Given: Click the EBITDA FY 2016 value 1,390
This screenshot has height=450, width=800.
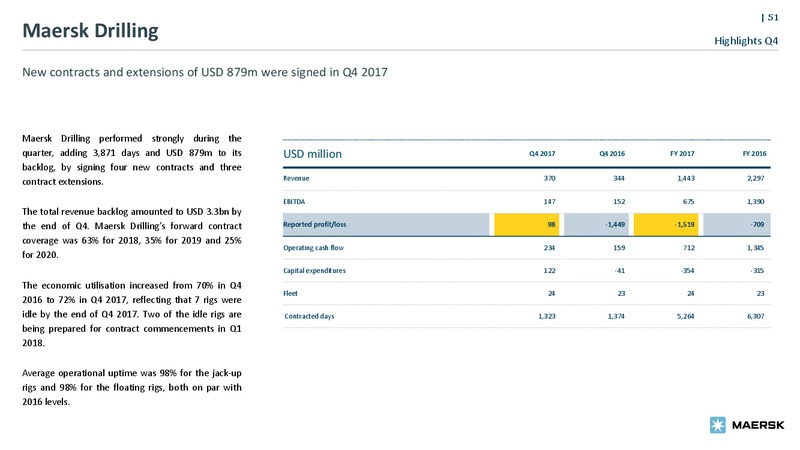Looking at the screenshot, I should tap(755, 202).
